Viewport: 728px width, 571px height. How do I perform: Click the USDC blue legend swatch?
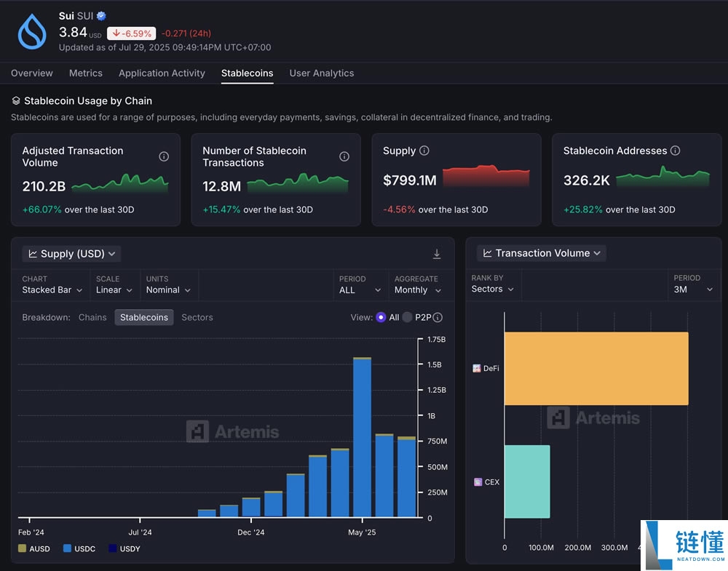click(x=68, y=548)
